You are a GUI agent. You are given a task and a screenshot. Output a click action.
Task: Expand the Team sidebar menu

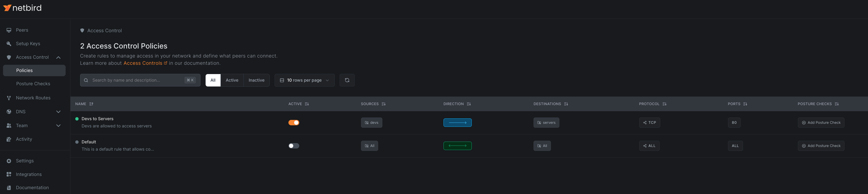point(58,126)
